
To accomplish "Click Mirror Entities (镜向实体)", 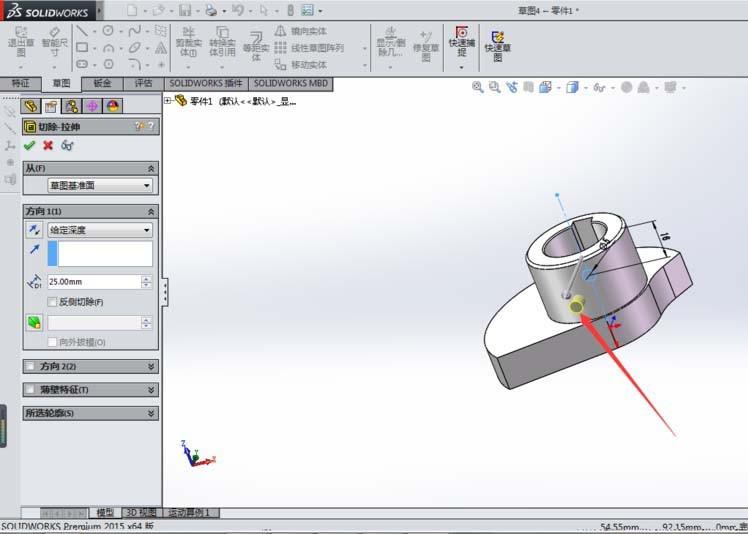I will point(301,31).
